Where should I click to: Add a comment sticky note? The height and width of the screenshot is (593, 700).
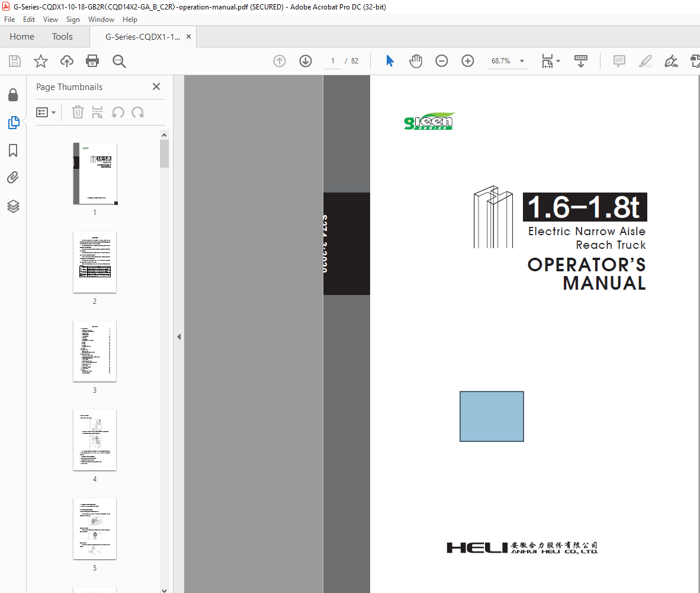tap(619, 61)
